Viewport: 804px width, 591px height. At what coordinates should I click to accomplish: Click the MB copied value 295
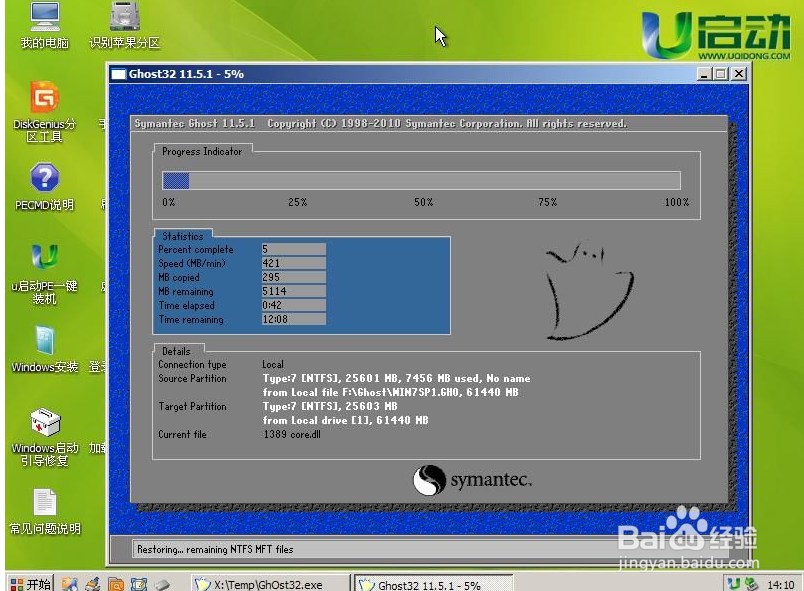coord(294,277)
